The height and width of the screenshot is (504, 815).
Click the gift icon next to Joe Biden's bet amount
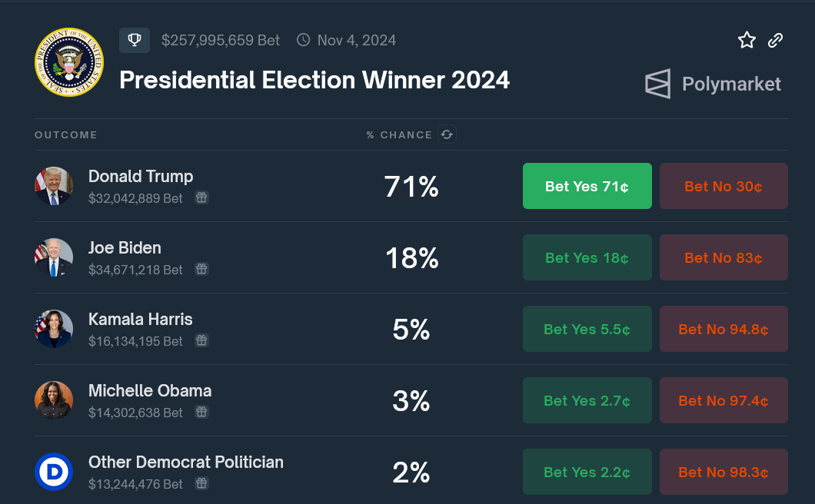click(201, 270)
